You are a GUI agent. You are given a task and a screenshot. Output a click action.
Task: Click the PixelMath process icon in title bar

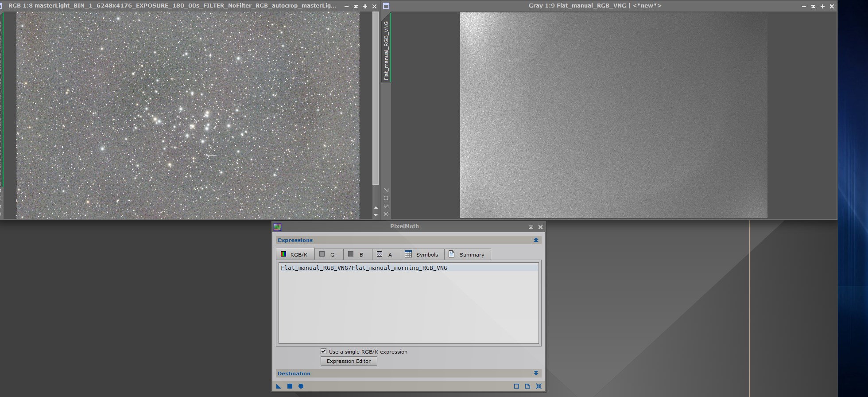pos(277,227)
